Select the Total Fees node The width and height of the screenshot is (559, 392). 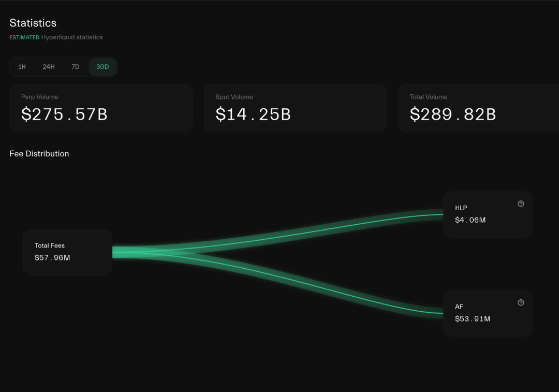click(x=68, y=252)
